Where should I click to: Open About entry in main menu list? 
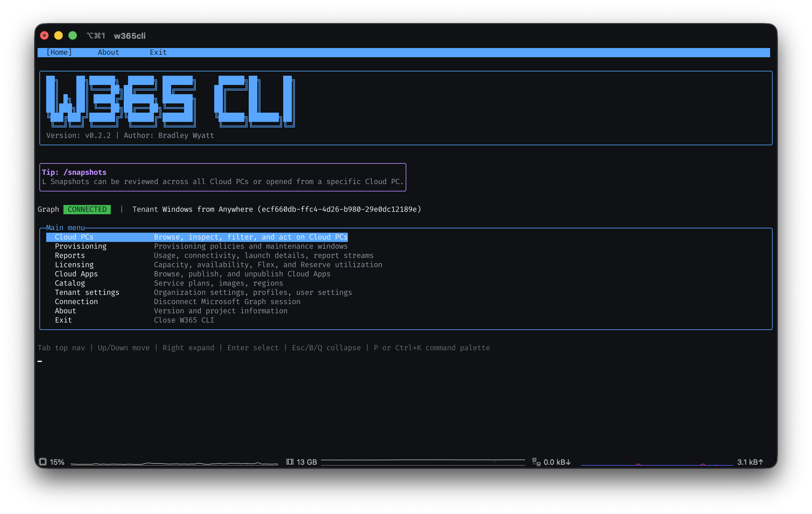click(66, 311)
